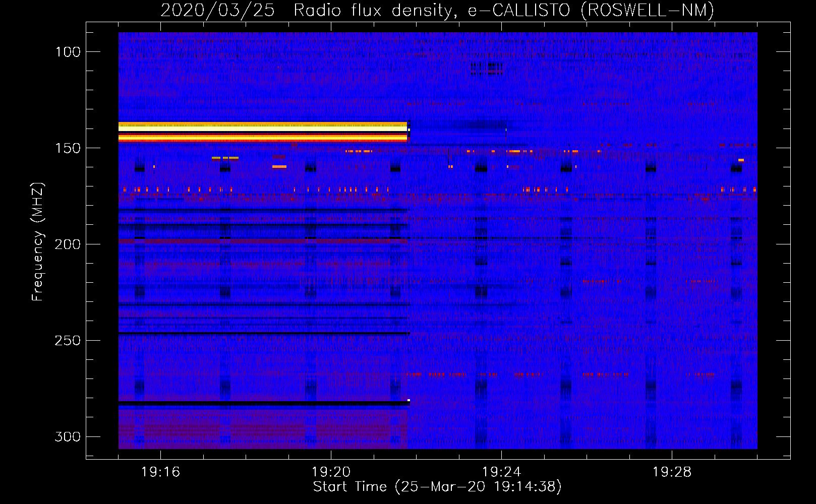Click the 19:16 time tick label
Screen dimensions: 816x504
click(160, 472)
